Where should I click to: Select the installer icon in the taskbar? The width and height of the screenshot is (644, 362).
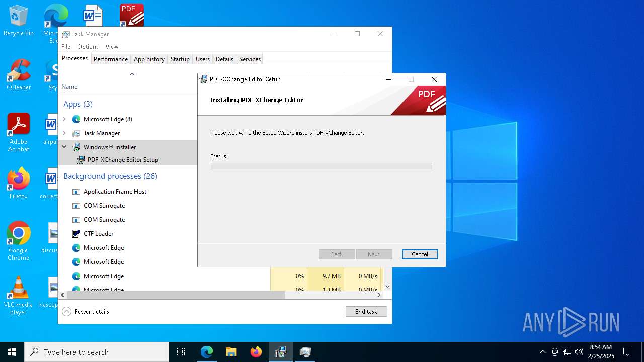point(280,352)
